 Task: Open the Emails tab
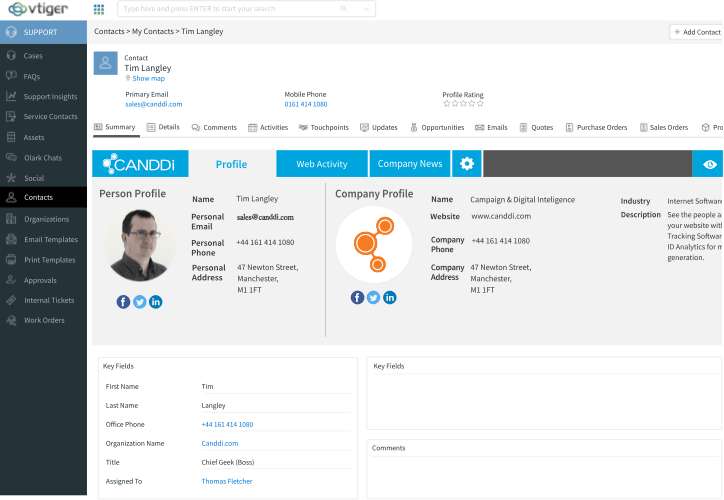tap(492, 127)
